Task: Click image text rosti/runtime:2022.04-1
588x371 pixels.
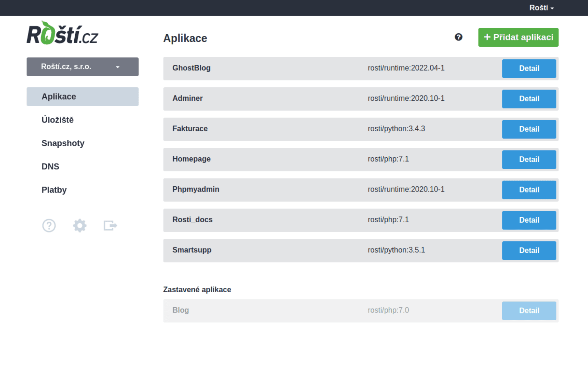Action: (406, 68)
